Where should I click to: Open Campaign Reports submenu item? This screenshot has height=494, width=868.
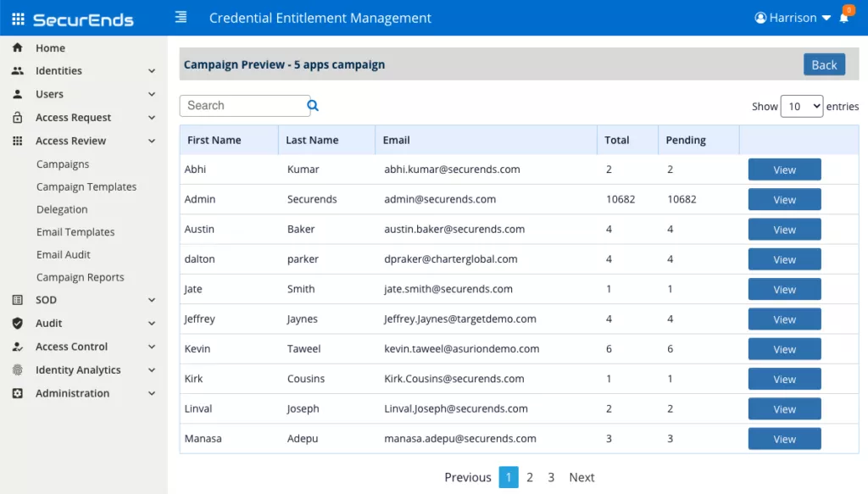81,278
